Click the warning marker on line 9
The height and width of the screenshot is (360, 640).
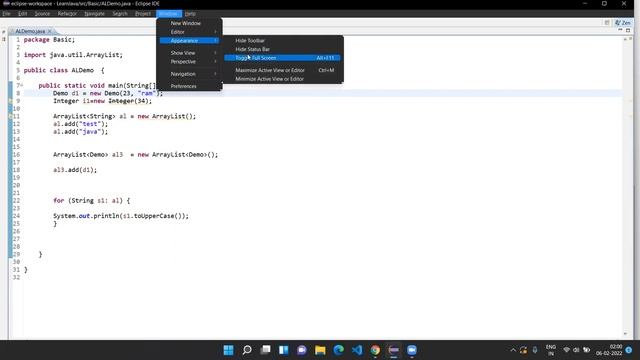click(11, 101)
